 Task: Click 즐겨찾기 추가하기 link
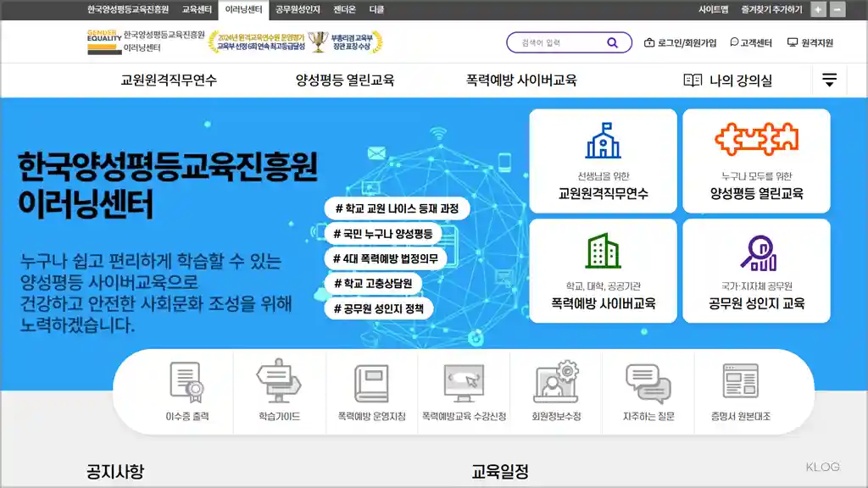pos(771,9)
